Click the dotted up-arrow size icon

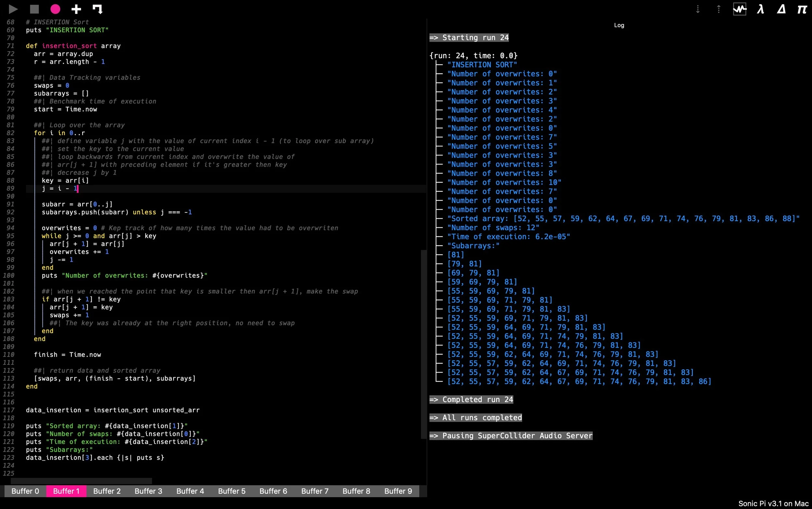[x=718, y=9]
